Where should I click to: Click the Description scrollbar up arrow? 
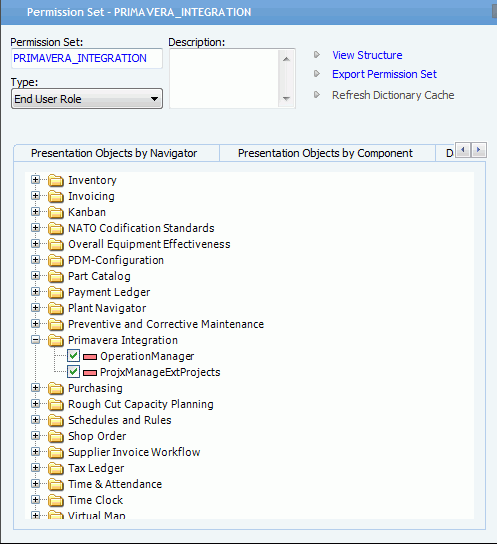coord(286,59)
